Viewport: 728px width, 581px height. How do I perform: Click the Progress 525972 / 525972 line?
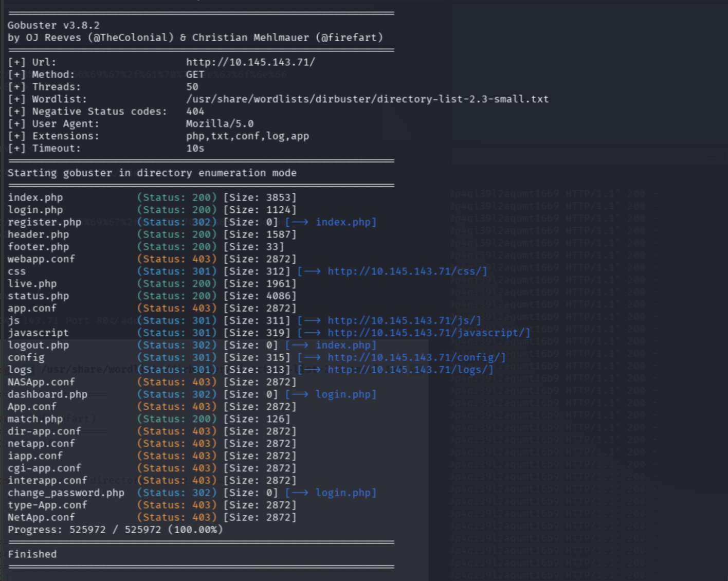(115, 530)
